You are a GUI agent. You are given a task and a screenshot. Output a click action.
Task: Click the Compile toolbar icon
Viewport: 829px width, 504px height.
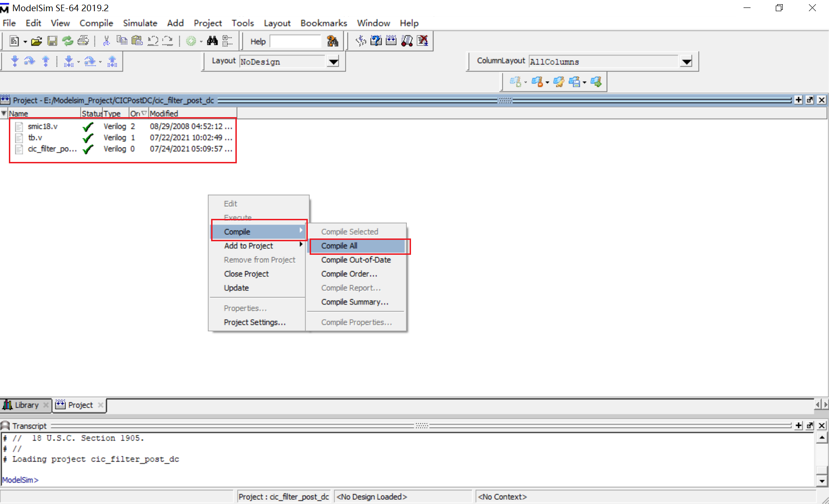(x=361, y=41)
